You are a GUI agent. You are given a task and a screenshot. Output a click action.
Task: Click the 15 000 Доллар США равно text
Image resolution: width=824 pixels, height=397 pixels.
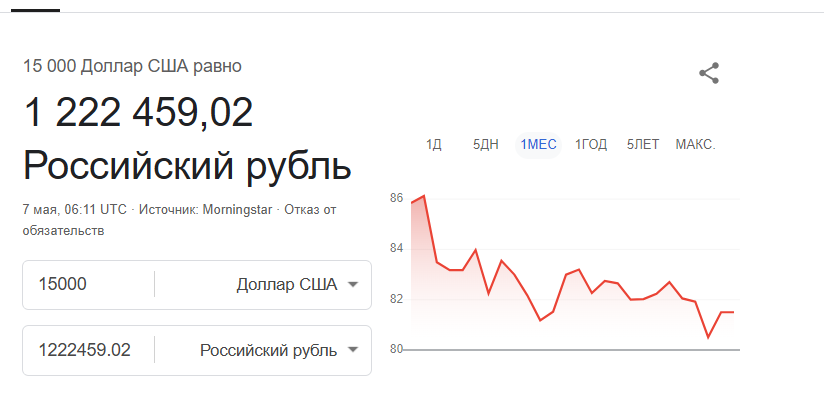tap(132, 66)
